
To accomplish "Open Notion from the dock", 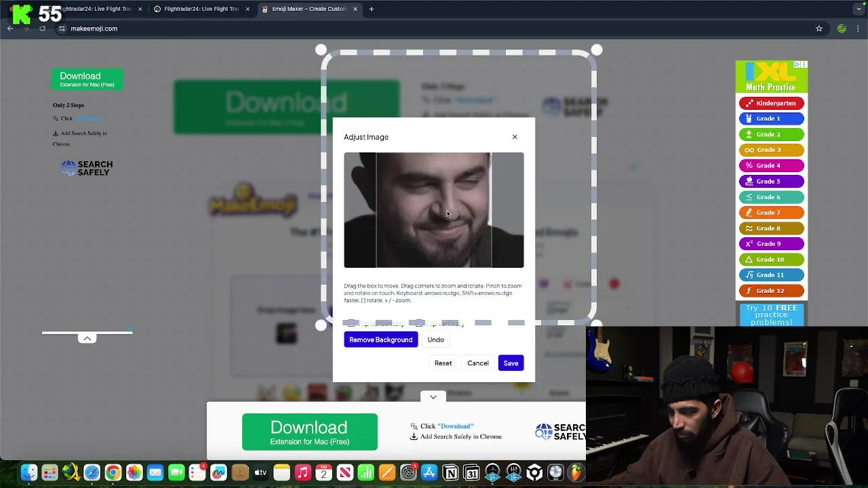I will point(450,472).
